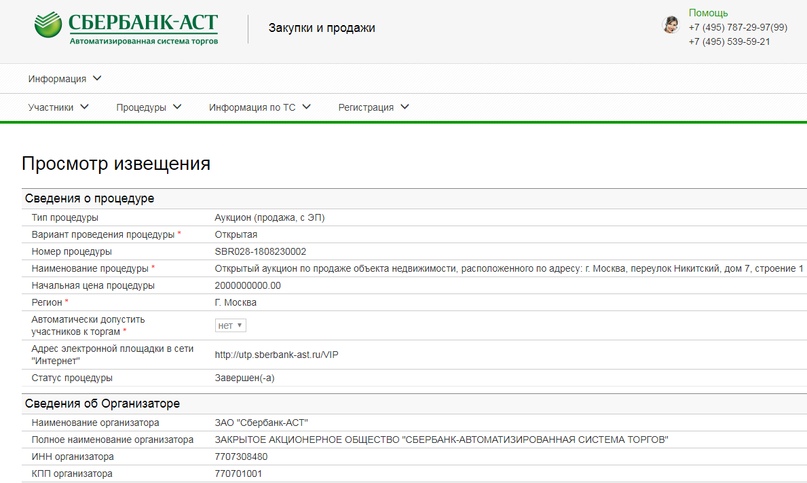
Task: Click the Просмотр извещения page title
Action: pos(116,164)
